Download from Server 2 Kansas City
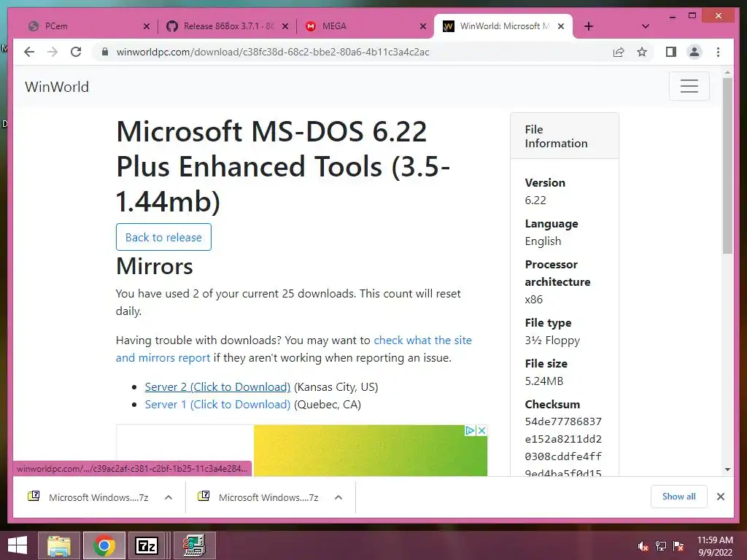 point(217,386)
